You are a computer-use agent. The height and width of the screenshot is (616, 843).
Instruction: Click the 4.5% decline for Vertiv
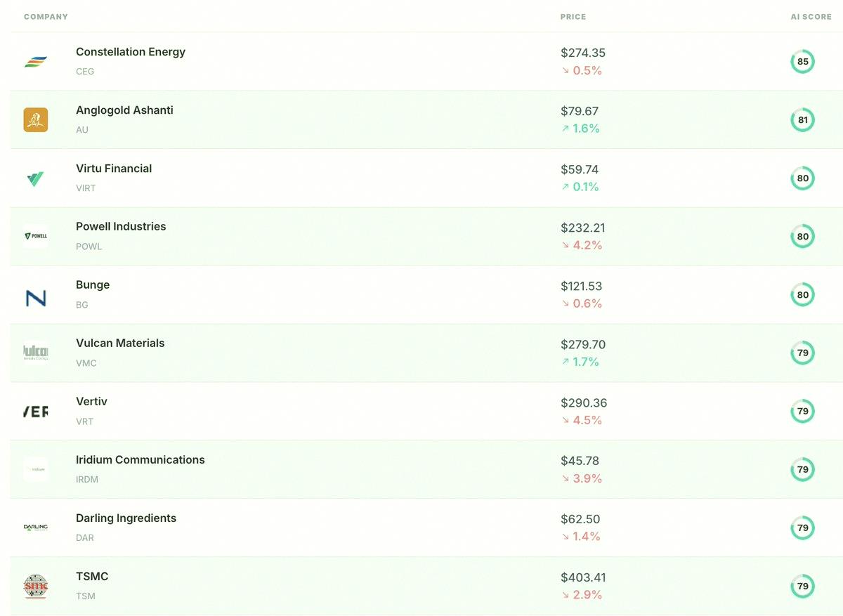click(x=582, y=421)
